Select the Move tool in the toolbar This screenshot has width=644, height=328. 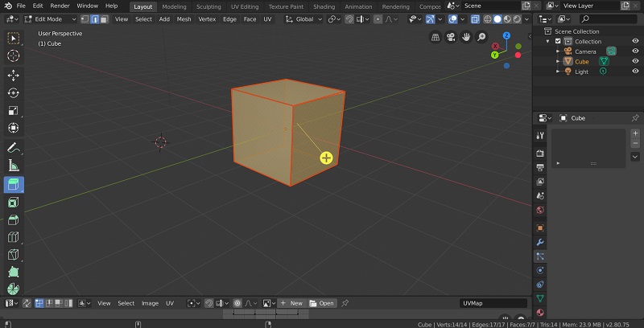(14, 75)
